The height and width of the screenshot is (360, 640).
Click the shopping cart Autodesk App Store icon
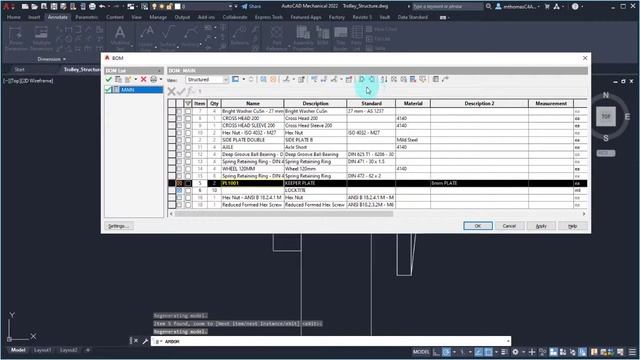(547, 7)
